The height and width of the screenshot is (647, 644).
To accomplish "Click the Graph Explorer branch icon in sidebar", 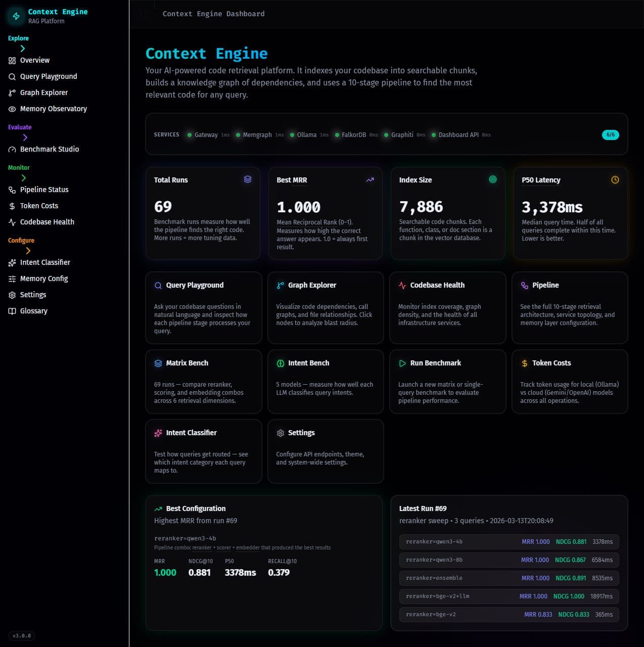I will point(12,93).
